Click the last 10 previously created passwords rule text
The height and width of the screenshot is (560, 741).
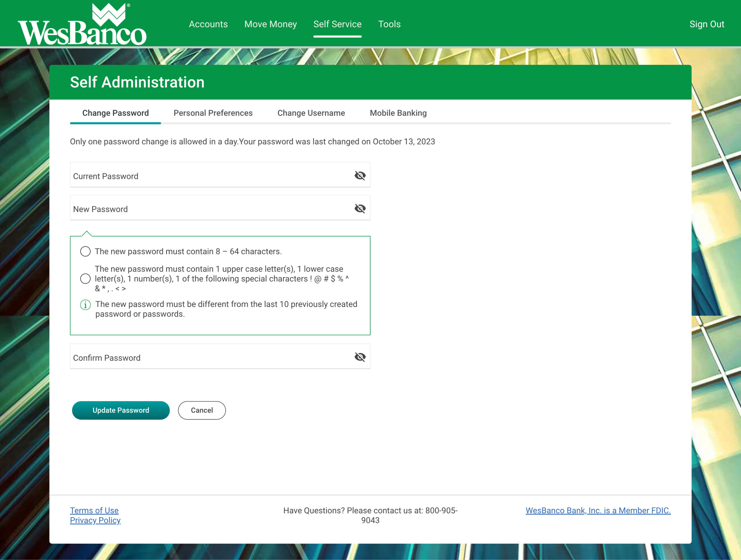[x=227, y=309]
